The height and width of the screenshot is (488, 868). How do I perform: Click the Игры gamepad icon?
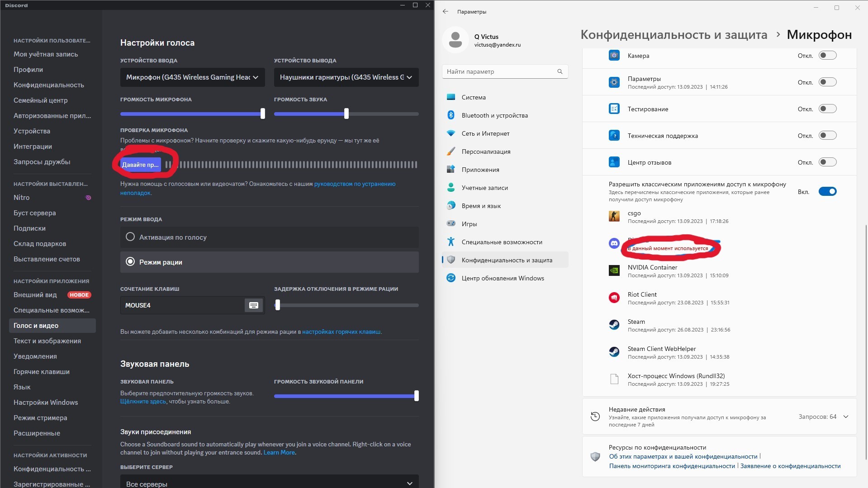tap(451, 223)
